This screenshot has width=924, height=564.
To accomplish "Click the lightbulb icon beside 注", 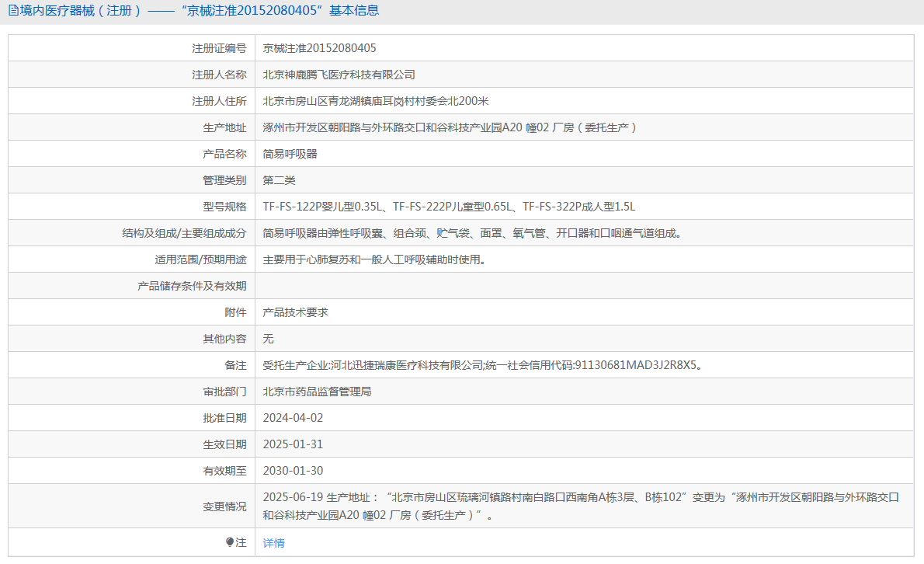I will [230, 542].
